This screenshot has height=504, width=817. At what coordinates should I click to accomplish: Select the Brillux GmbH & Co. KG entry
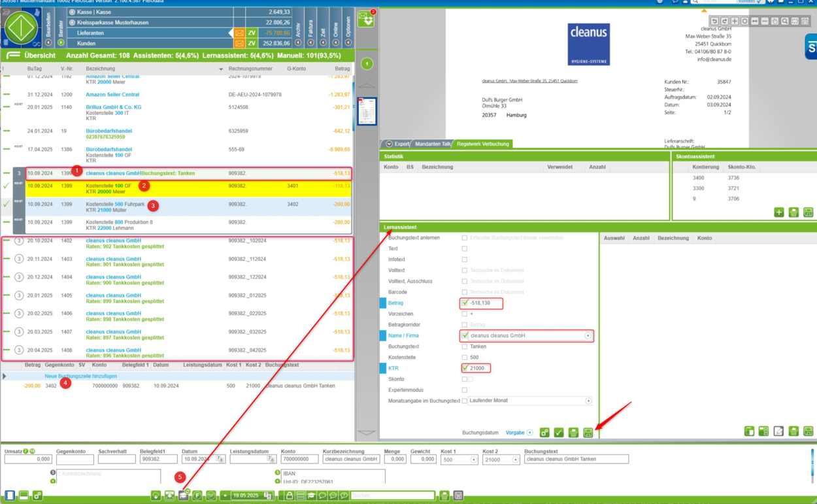point(114,107)
